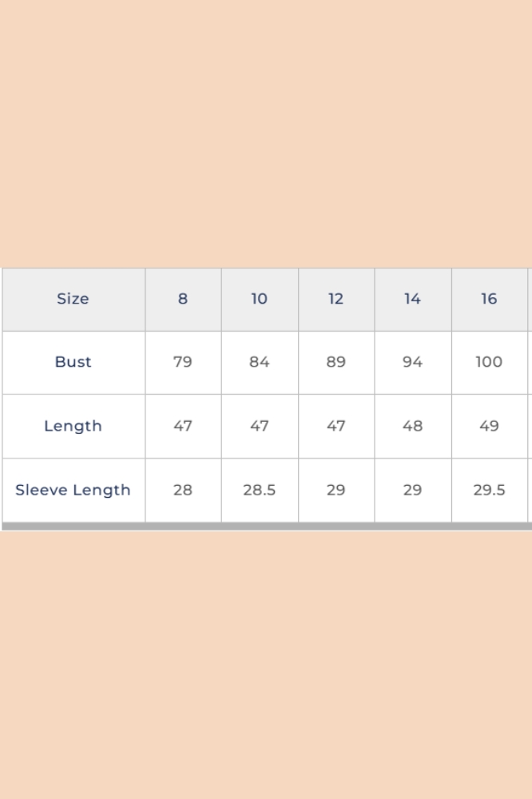Select the size 10 column header
The height and width of the screenshot is (799, 532).
coord(260,299)
